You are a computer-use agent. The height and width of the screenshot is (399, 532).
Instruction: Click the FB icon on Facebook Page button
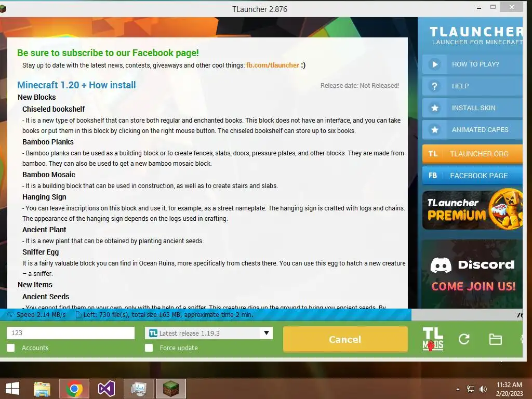tap(433, 176)
